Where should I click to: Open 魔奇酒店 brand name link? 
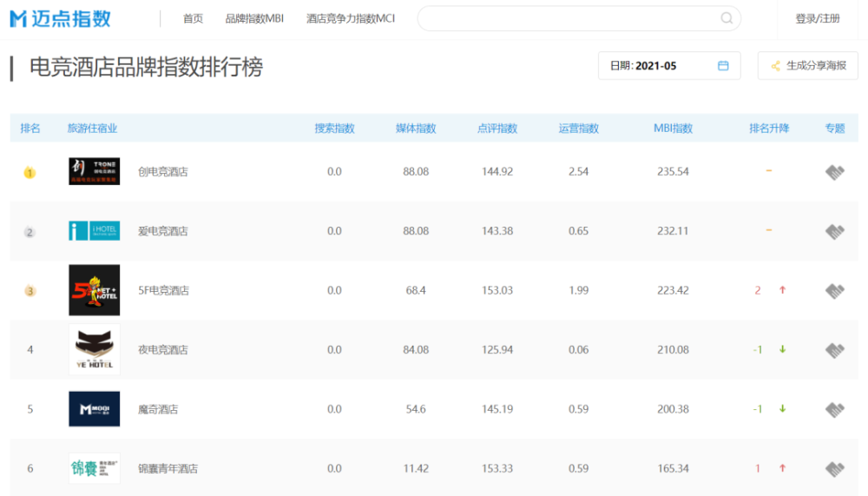click(x=158, y=409)
